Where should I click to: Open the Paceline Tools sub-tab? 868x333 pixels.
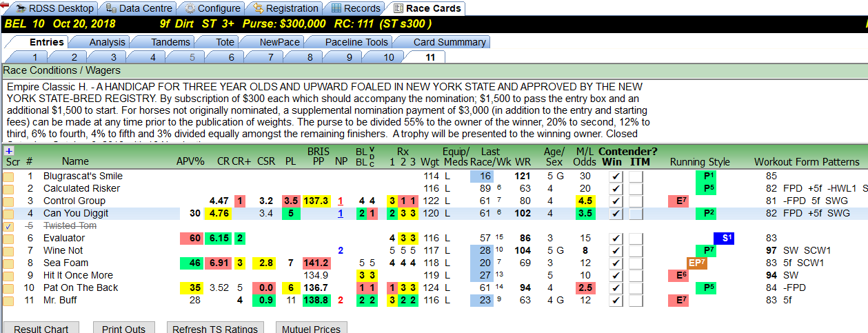pyautogui.click(x=356, y=42)
